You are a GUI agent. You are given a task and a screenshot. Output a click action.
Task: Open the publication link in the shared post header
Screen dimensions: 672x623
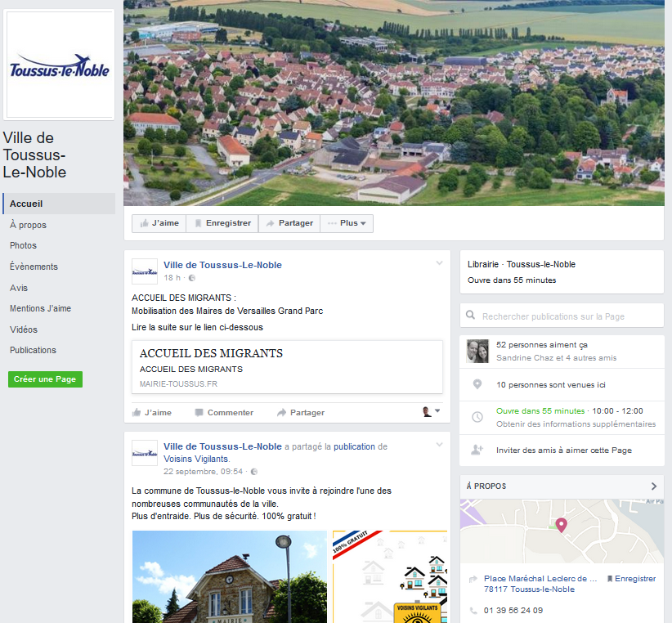point(354,446)
